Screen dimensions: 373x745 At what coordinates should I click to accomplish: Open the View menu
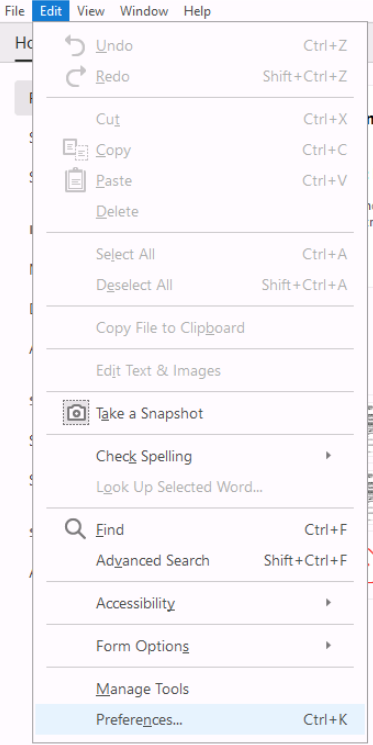click(x=90, y=10)
